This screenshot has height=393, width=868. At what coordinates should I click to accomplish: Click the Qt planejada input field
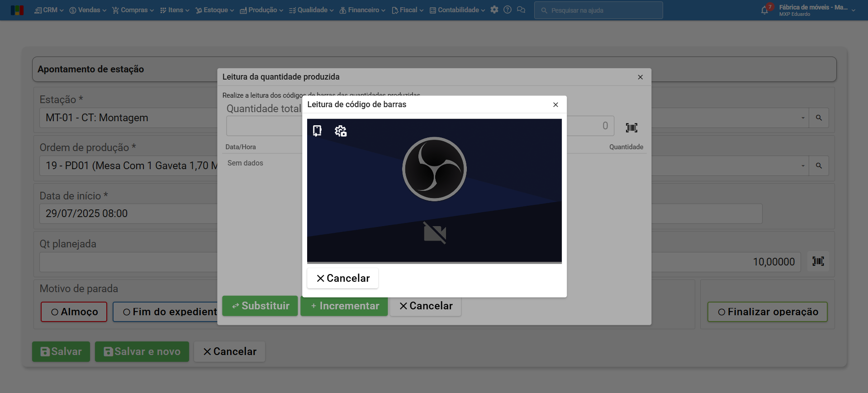coord(128,262)
